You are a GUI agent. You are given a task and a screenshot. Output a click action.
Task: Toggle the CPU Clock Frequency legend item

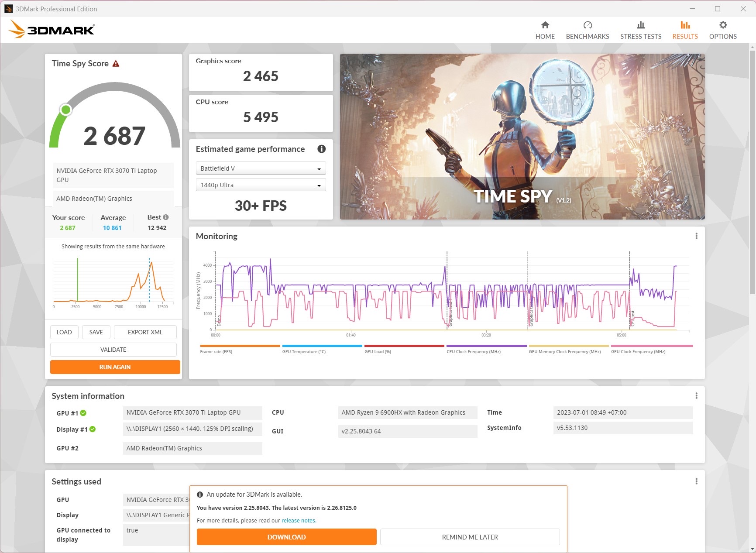pyautogui.click(x=473, y=351)
